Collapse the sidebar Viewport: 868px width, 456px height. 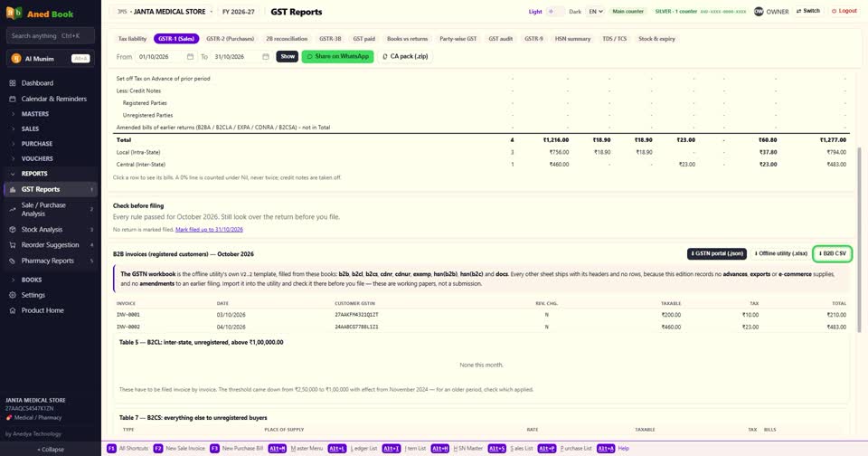[x=51, y=450]
